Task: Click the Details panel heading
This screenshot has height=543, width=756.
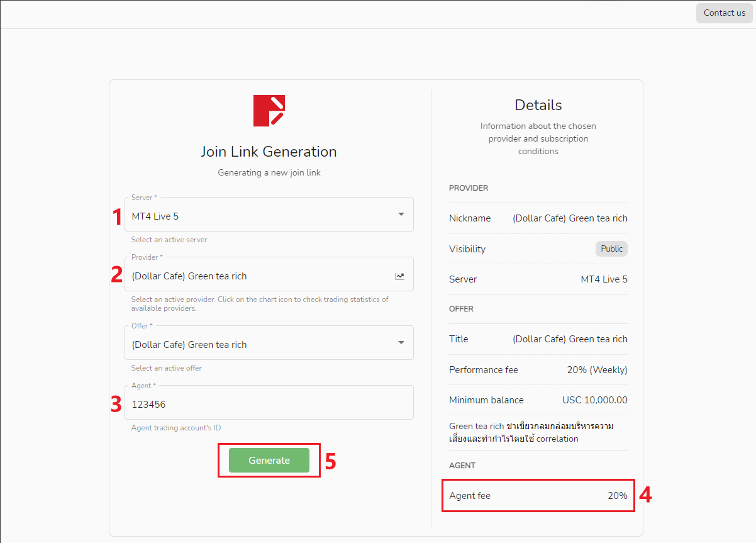Action: tap(538, 105)
